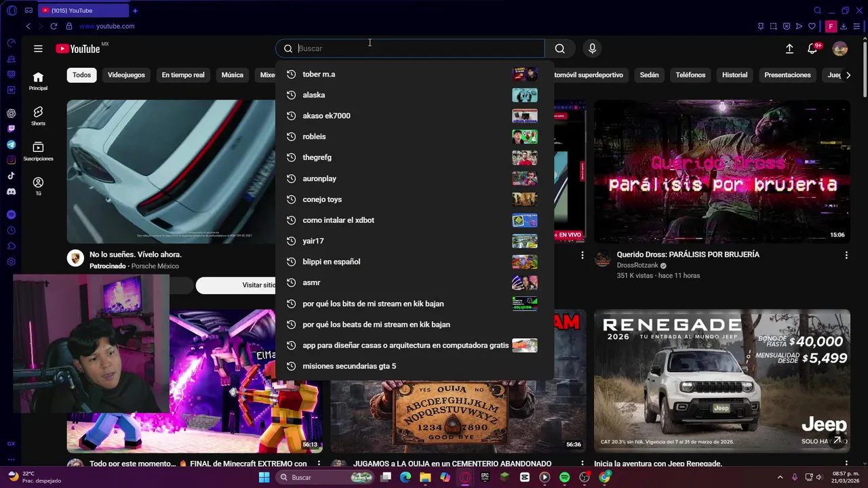Open browser history clock in the Opera sidebar
This screenshot has width=868, height=488.
pyautogui.click(x=12, y=230)
